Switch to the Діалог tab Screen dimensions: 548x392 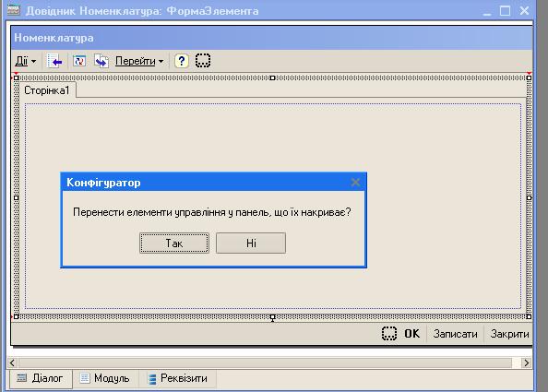pyautogui.click(x=41, y=378)
